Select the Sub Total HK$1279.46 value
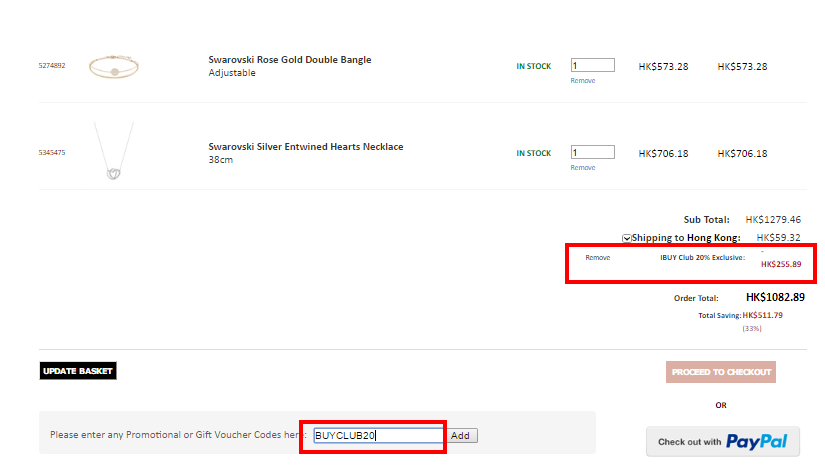825x465 pixels. point(773,220)
